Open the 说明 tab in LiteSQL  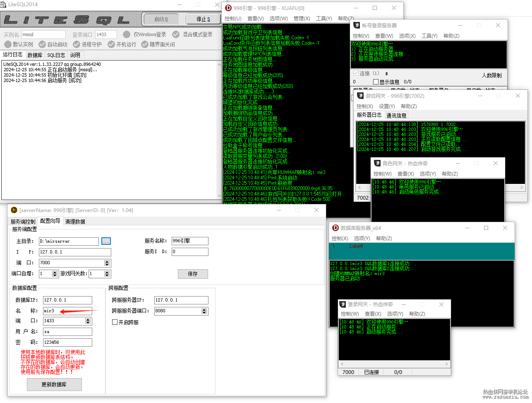click(x=75, y=55)
